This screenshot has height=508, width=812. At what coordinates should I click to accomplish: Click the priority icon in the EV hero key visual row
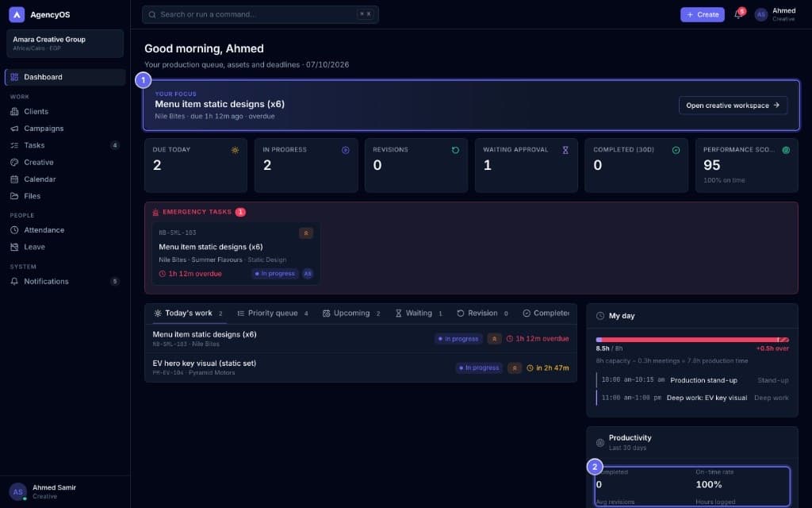pos(514,368)
